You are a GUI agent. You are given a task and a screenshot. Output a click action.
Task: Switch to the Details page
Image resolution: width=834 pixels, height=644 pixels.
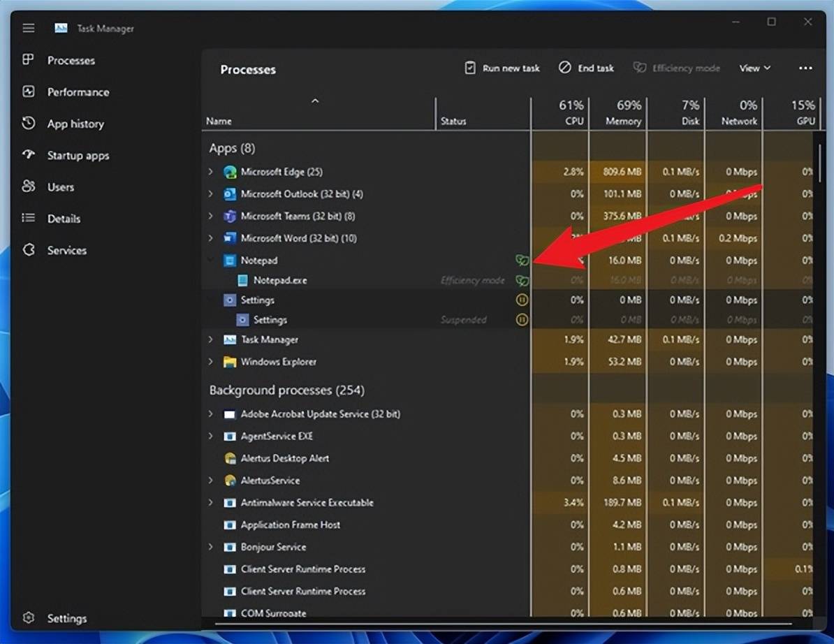pyautogui.click(x=64, y=219)
